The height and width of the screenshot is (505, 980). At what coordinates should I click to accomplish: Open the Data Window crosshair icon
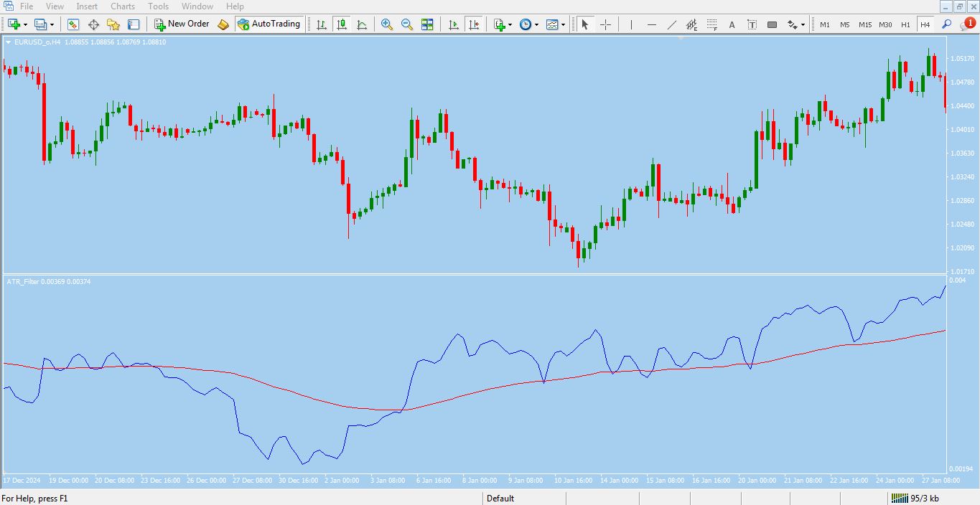pos(93,24)
